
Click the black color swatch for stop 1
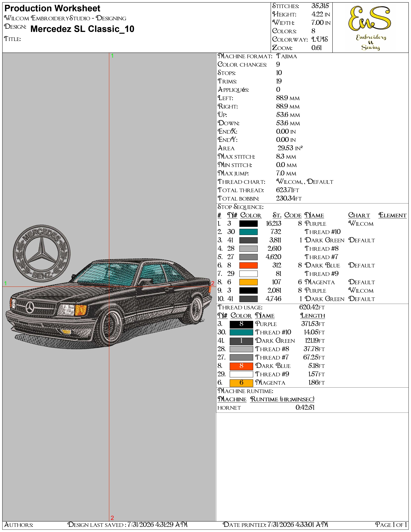click(x=248, y=224)
